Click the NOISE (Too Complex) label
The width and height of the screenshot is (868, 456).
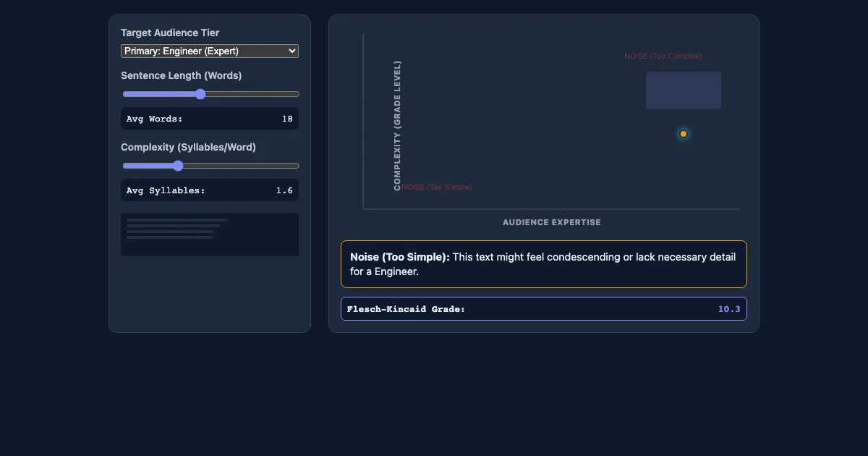[x=663, y=56]
